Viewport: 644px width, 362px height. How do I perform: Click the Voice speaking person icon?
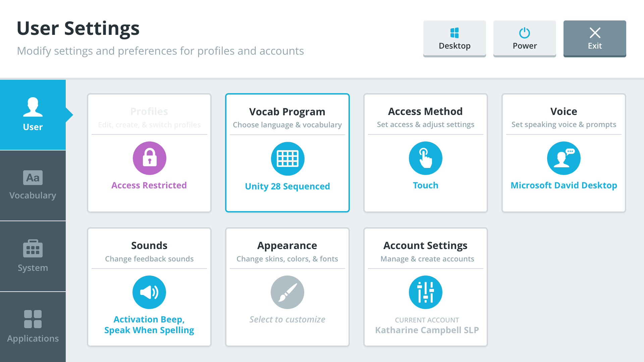click(563, 158)
